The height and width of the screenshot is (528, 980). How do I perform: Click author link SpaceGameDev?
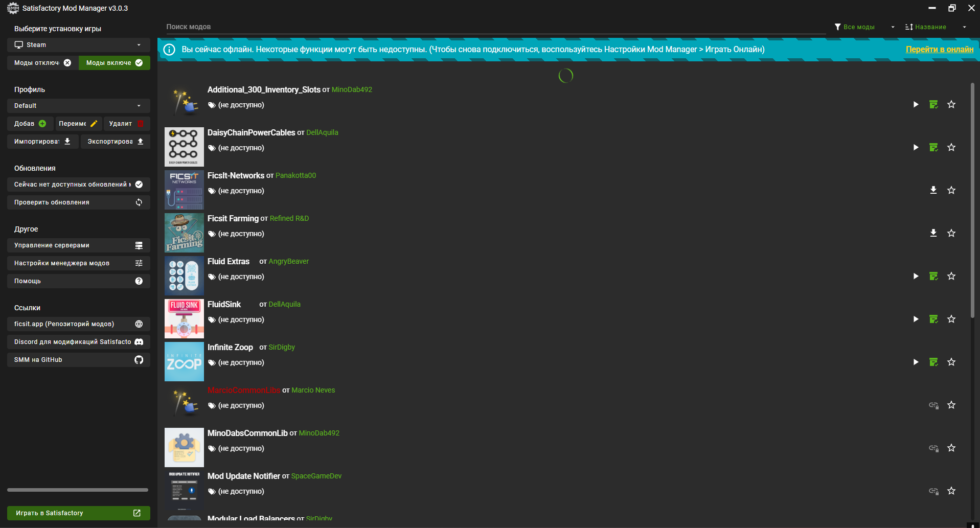point(316,476)
